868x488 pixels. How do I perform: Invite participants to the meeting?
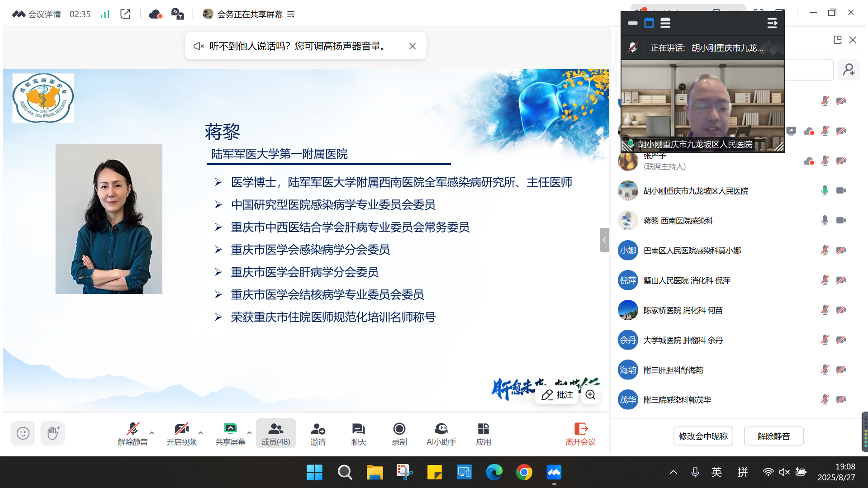[318, 433]
